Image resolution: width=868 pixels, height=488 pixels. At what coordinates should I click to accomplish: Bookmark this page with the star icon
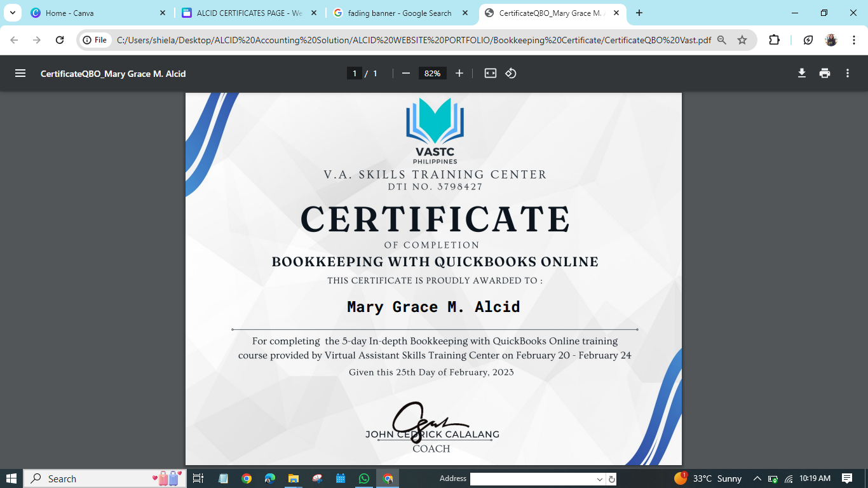[742, 40]
